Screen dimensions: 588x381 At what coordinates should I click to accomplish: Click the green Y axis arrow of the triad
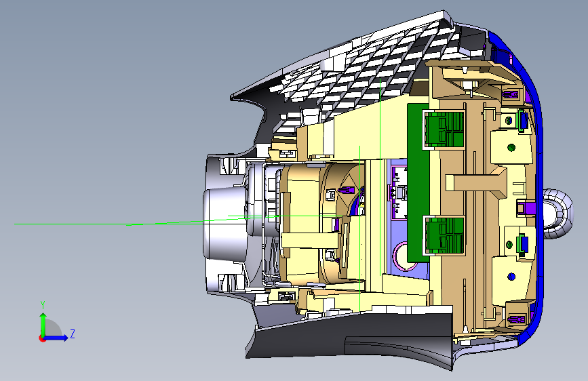point(43,324)
